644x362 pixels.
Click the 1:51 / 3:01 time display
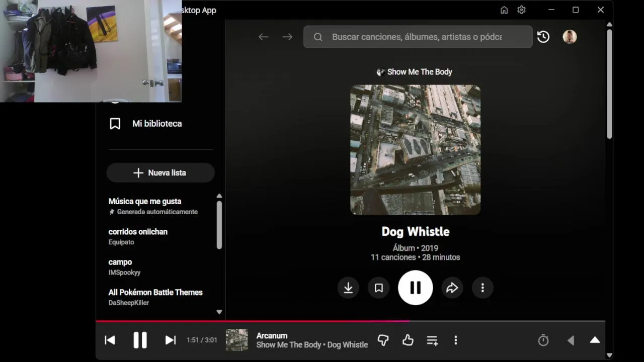tap(202, 340)
